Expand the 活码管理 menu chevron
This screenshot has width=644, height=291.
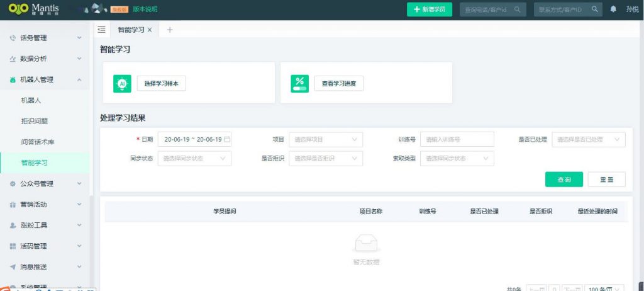point(79,246)
